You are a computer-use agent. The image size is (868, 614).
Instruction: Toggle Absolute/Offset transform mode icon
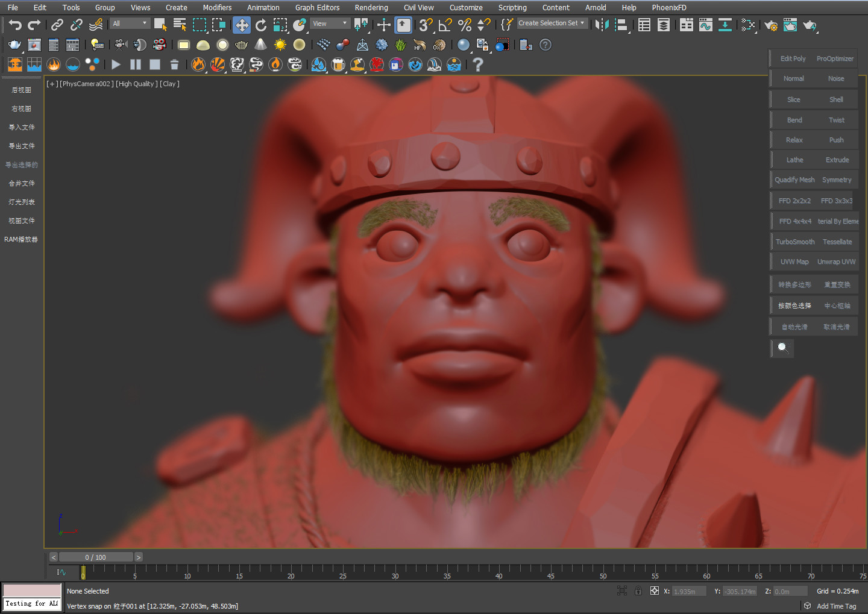coord(654,591)
